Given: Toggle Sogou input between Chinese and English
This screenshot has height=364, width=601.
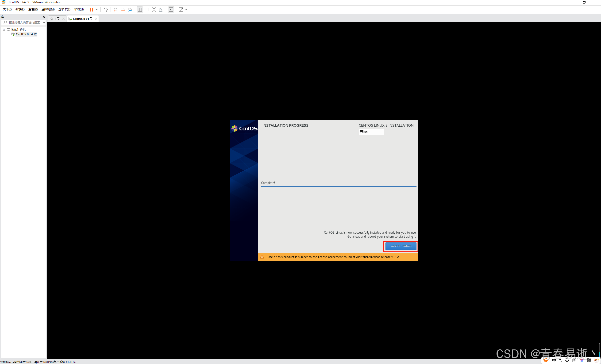Looking at the screenshot, I should click(x=554, y=360).
